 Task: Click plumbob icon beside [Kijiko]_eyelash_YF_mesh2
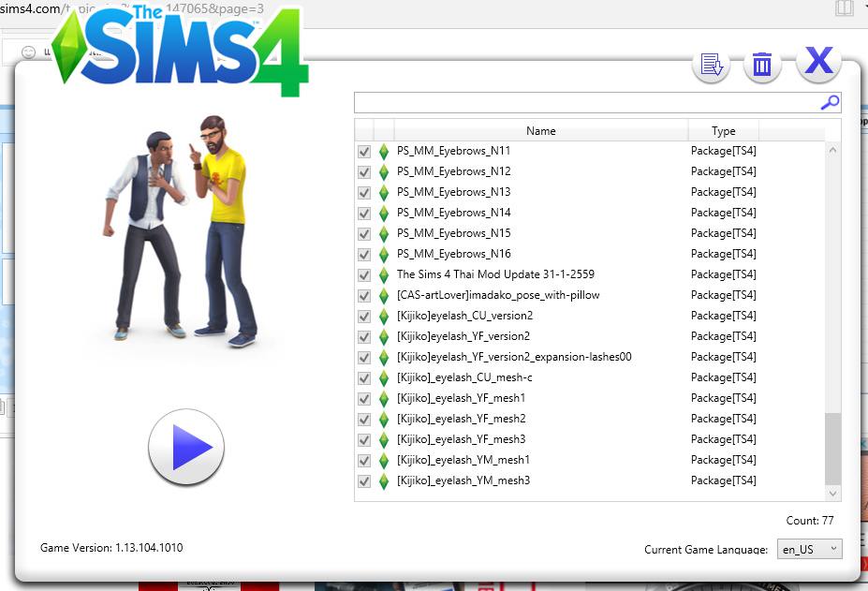pos(384,419)
